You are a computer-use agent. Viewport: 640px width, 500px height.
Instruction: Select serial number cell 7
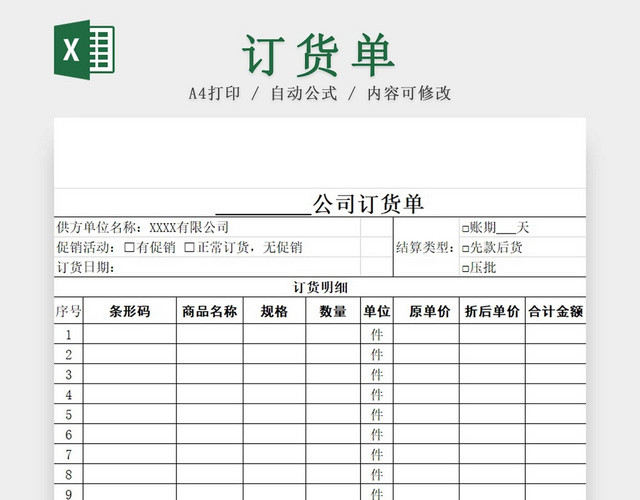(69, 454)
